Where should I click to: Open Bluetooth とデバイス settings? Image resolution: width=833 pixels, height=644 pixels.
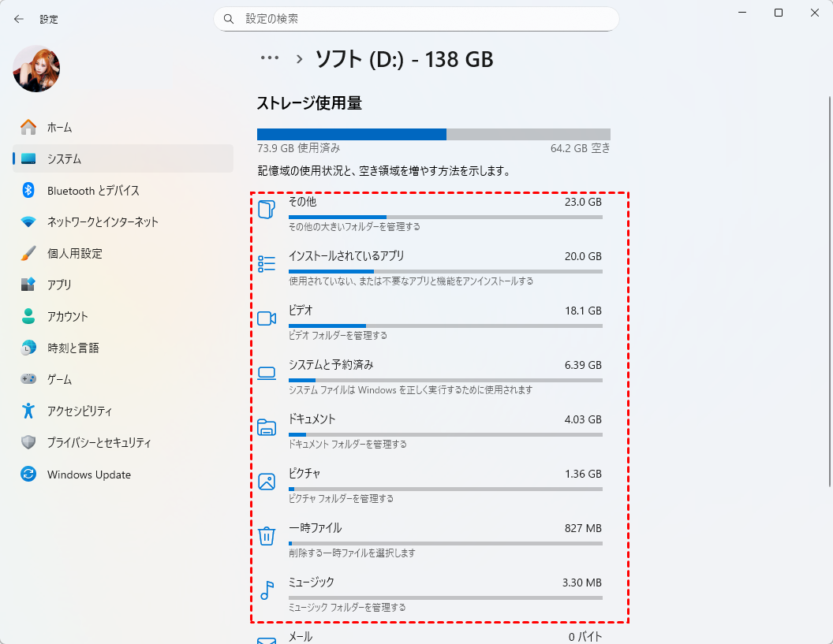93,191
